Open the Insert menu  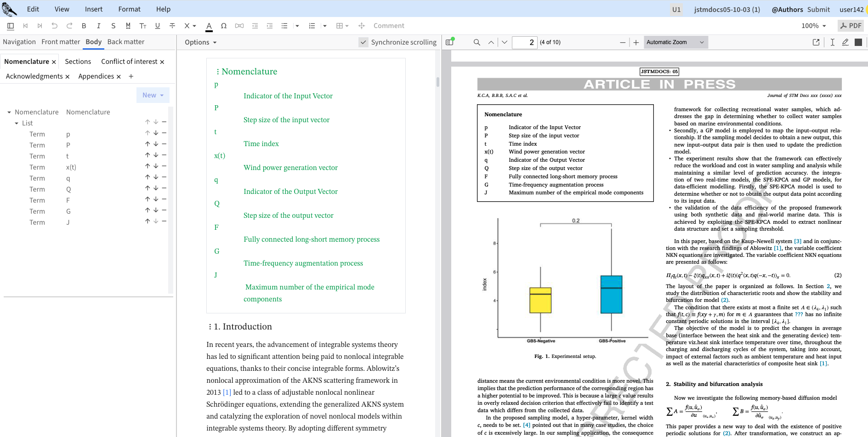[x=94, y=9]
